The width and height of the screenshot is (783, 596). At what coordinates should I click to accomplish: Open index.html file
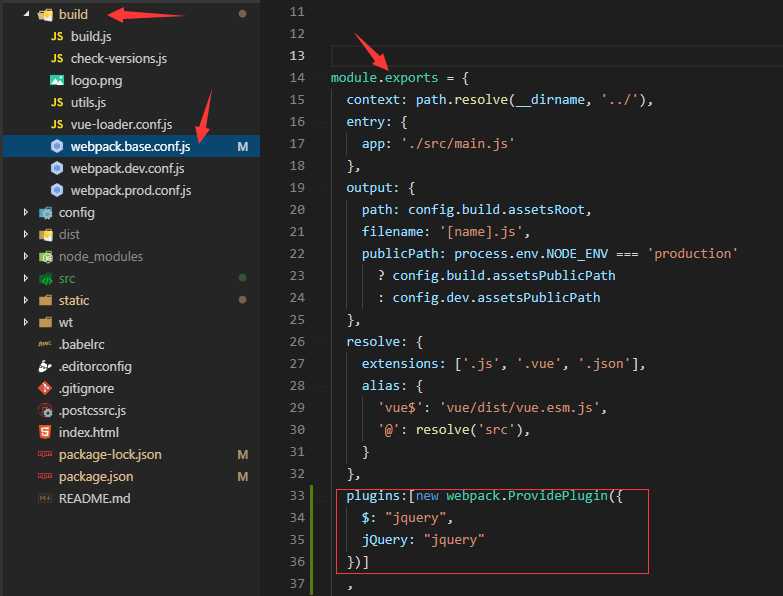(89, 432)
